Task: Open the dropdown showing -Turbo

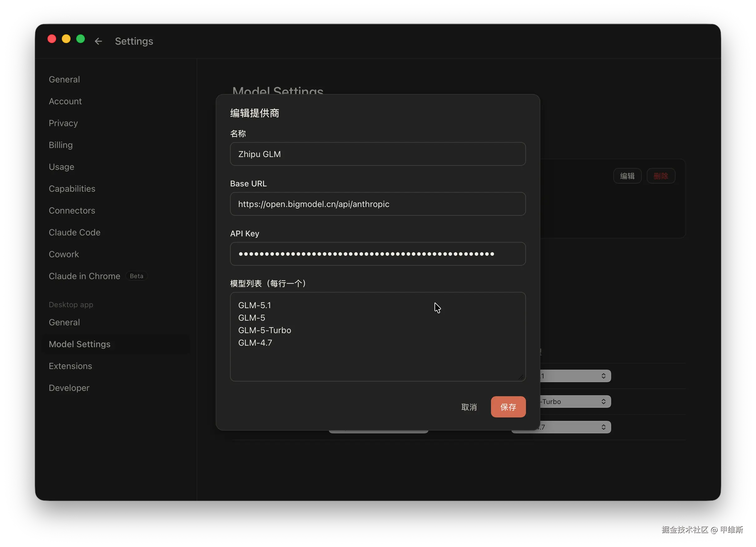Action: (x=575, y=402)
